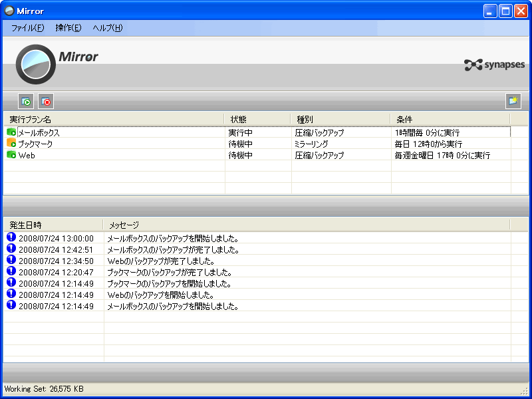
Task: Click 圧縮バックアップ type in Web row
Action: 319,156
